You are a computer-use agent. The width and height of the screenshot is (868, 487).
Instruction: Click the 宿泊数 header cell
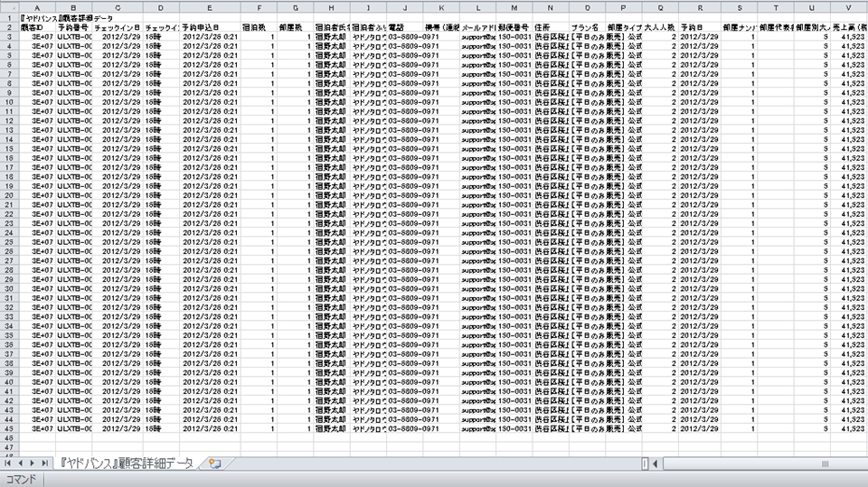point(259,27)
